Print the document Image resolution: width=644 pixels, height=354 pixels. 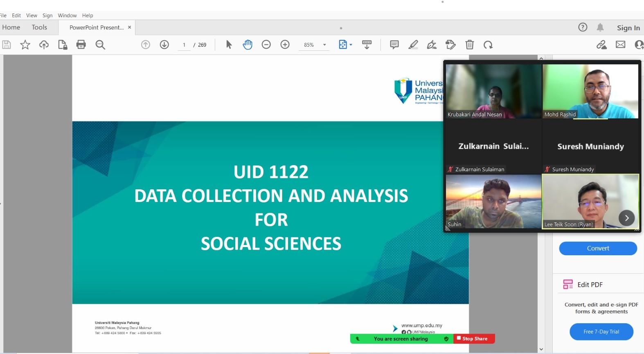(81, 45)
